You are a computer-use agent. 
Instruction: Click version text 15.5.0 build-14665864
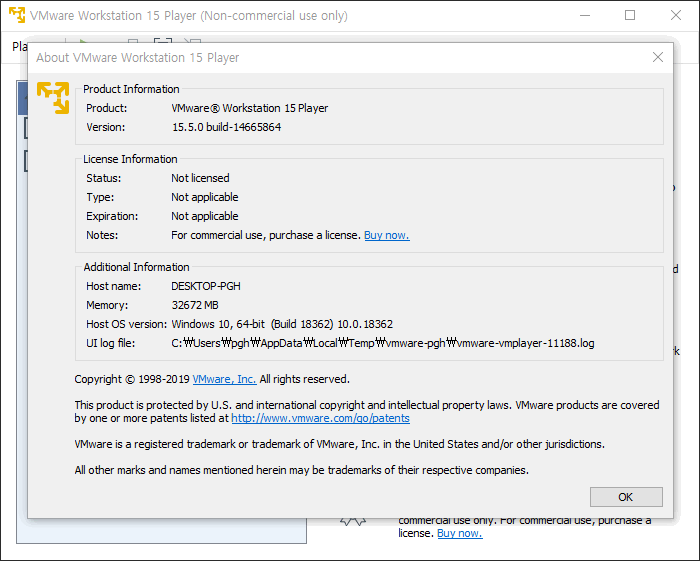click(226, 127)
